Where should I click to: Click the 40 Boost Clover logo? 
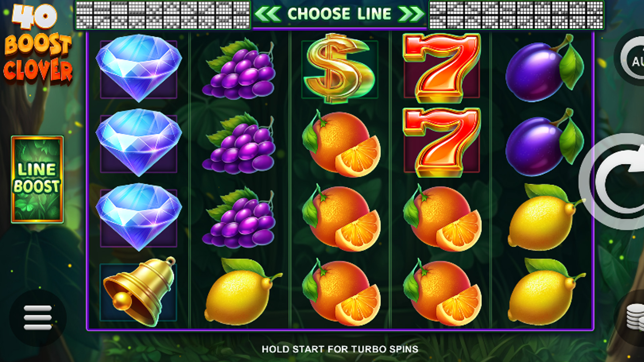point(38,43)
